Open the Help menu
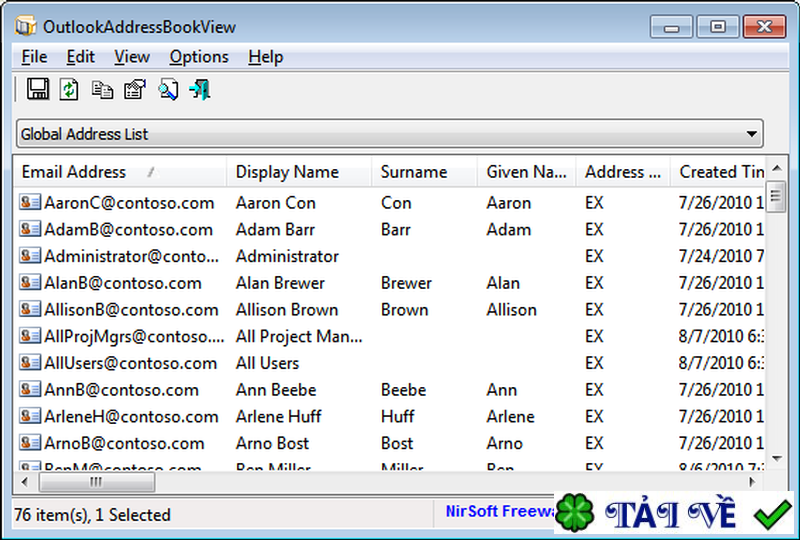The width and height of the screenshot is (800, 540). click(265, 57)
